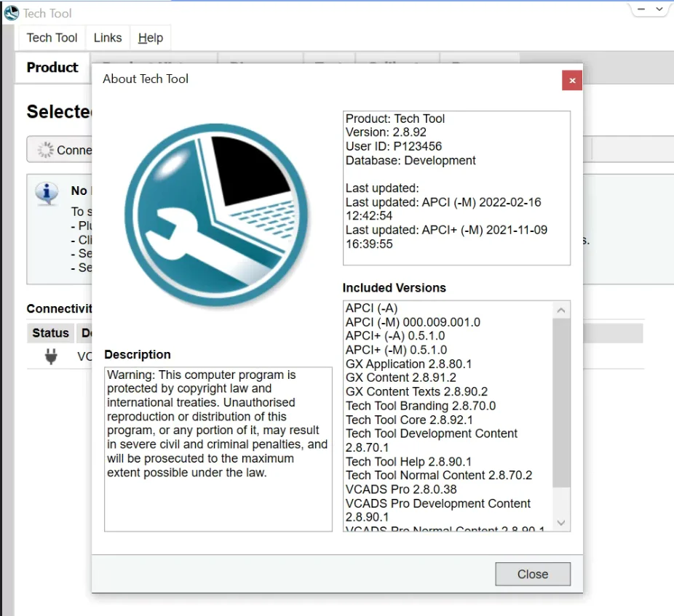Click 'Database: Development' text line
This screenshot has width=674, height=616.
[x=410, y=160]
